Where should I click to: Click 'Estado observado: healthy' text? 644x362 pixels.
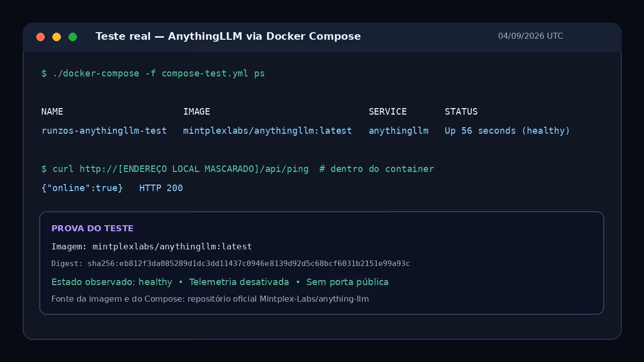[112, 282]
